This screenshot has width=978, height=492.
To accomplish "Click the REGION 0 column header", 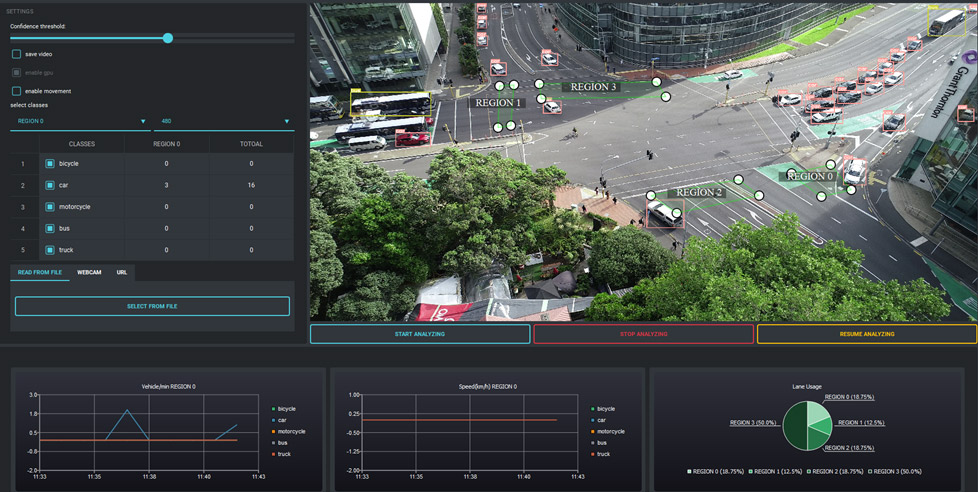I will point(167,144).
